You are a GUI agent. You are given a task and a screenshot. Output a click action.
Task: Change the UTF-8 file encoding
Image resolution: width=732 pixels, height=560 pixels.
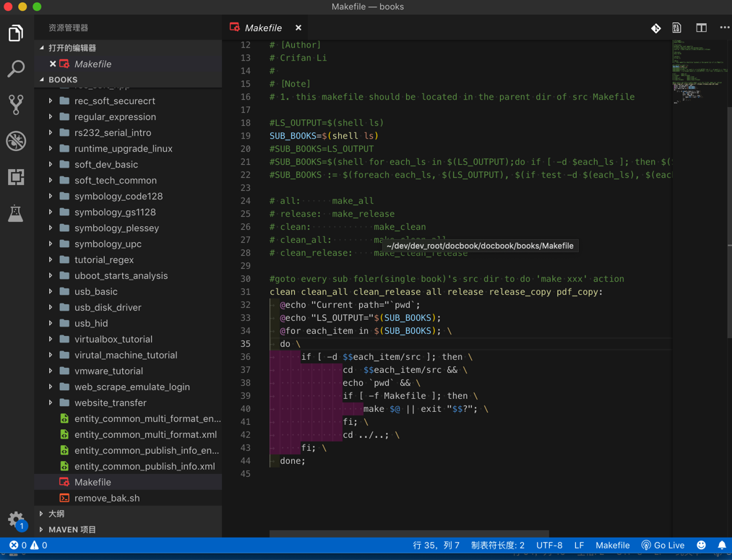click(549, 546)
